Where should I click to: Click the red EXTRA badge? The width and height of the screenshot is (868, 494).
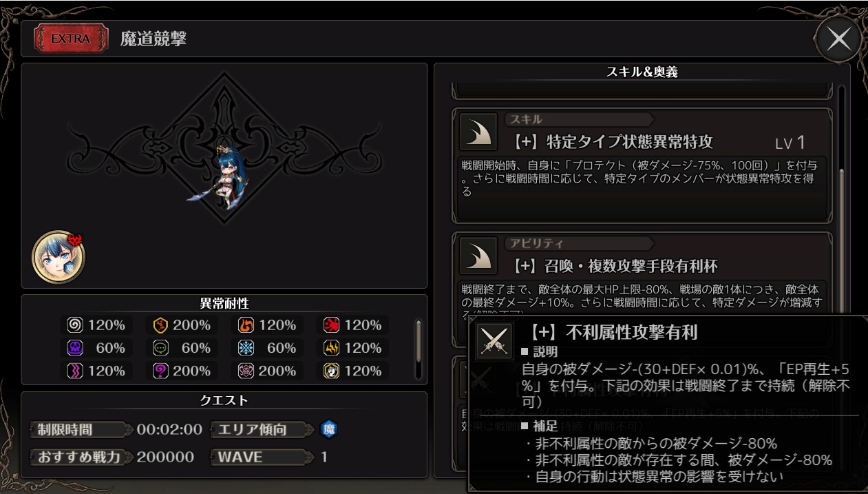[71, 39]
